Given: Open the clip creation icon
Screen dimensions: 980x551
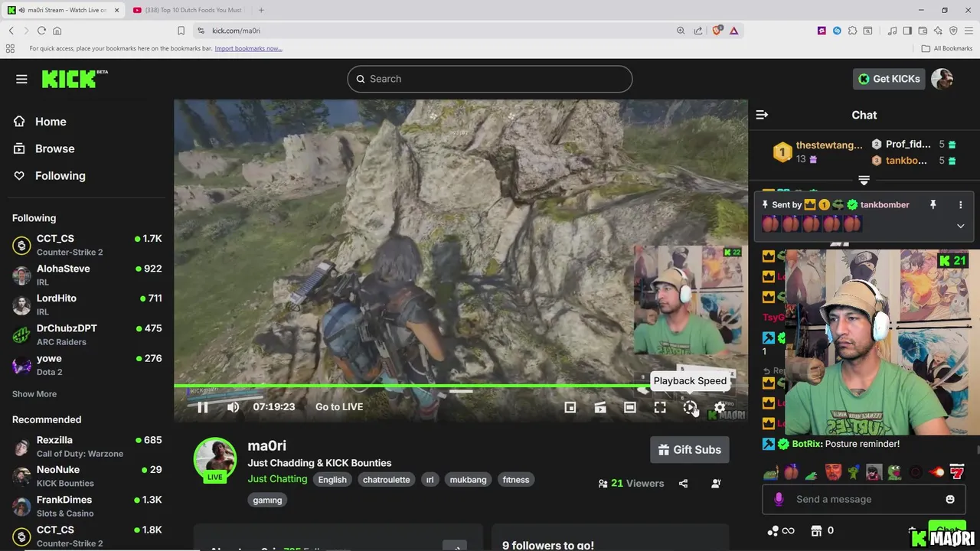Looking at the screenshot, I should 600,407.
